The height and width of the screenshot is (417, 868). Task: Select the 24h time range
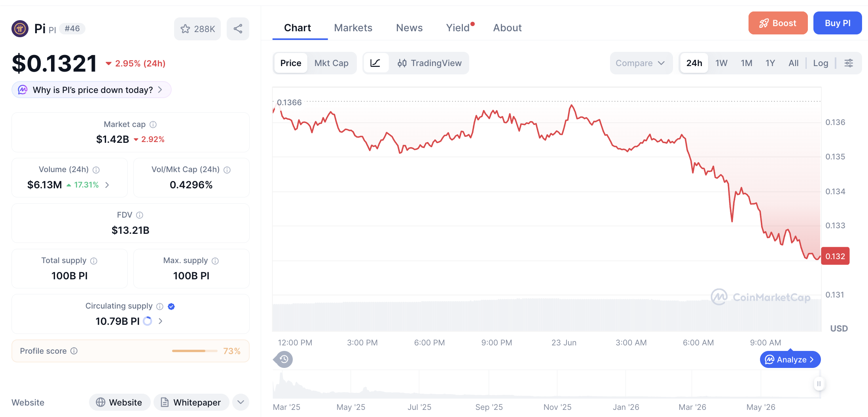(x=694, y=63)
